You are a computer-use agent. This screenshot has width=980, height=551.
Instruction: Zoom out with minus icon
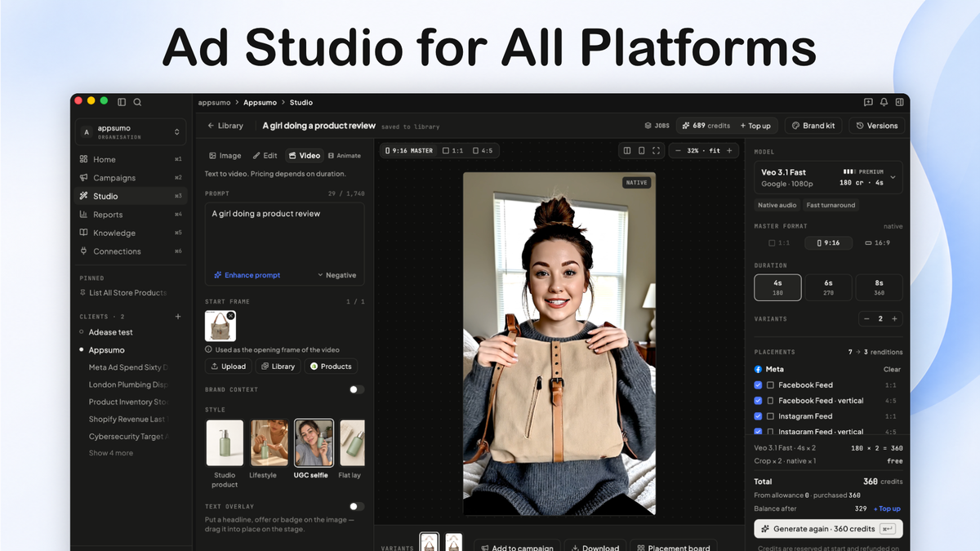tap(678, 150)
